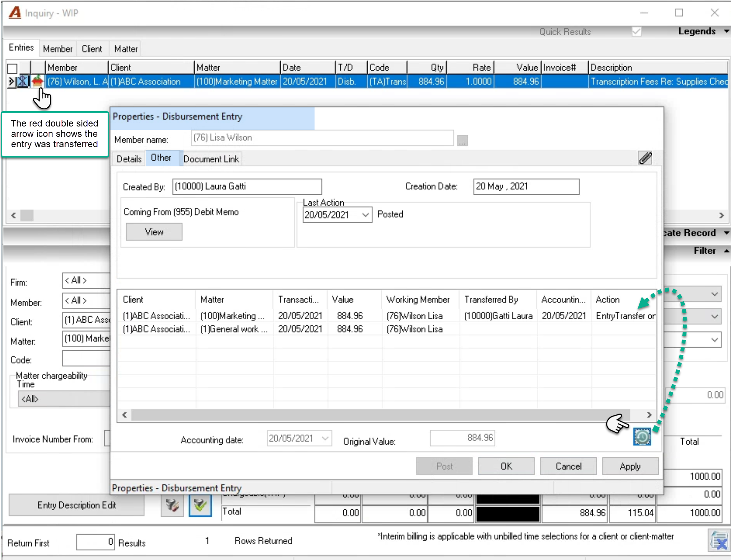Click the history clock icon below the transfer table

tap(642, 437)
